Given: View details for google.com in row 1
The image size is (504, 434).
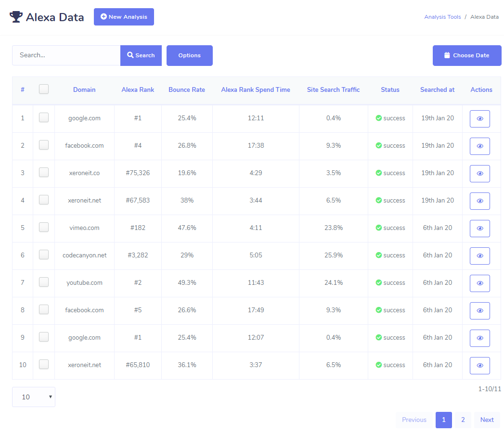Looking at the screenshot, I should [x=479, y=119].
